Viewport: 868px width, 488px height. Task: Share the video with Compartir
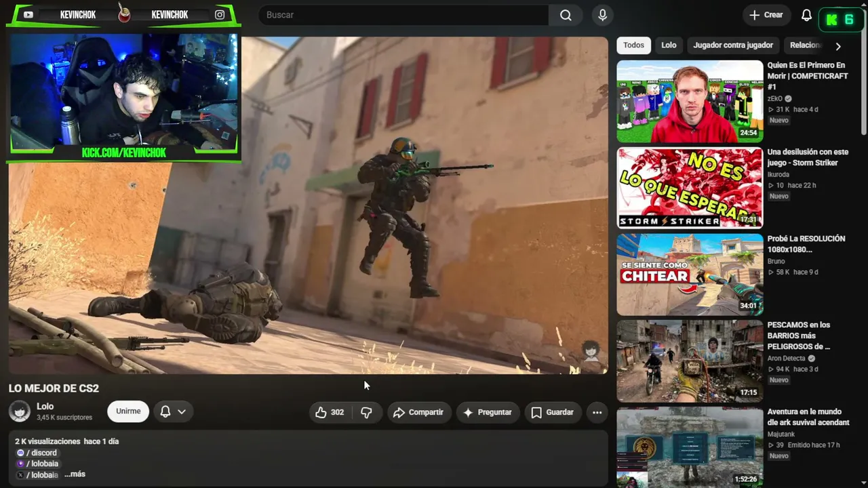tap(418, 412)
